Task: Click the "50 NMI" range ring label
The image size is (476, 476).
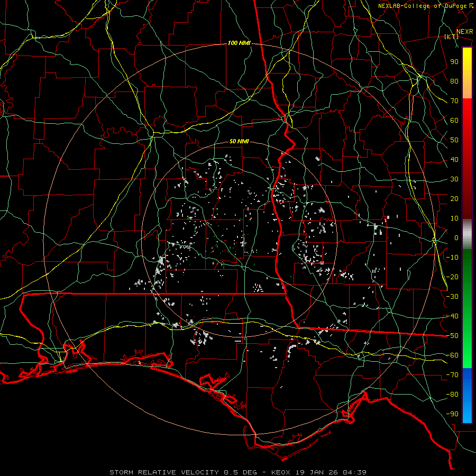Action: tap(239, 141)
